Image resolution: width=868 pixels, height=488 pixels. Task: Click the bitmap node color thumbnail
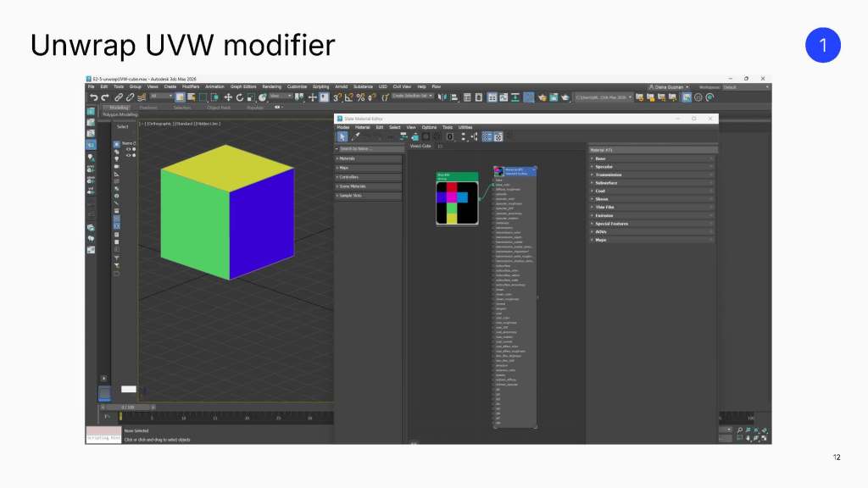(457, 203)
